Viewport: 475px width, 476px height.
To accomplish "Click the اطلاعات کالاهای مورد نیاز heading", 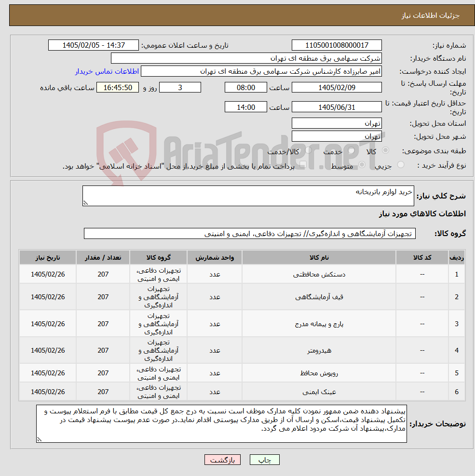I will pyautogui.click(x=422, y=214).
